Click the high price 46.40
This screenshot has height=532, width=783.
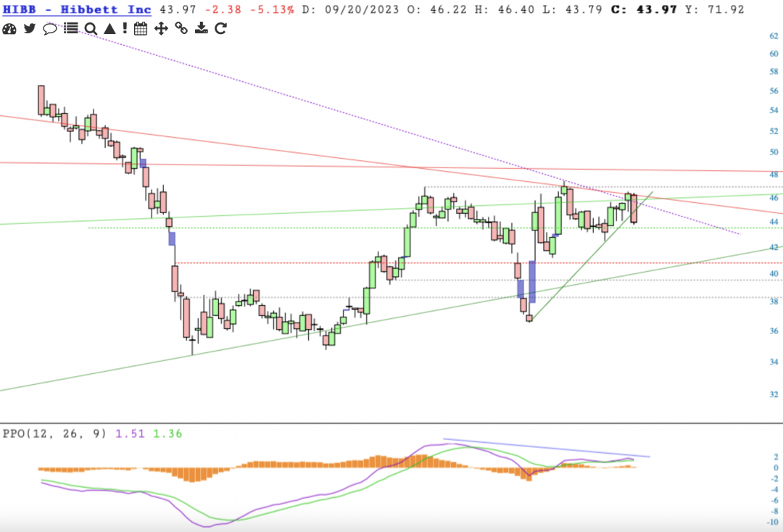tap(516, 9)
